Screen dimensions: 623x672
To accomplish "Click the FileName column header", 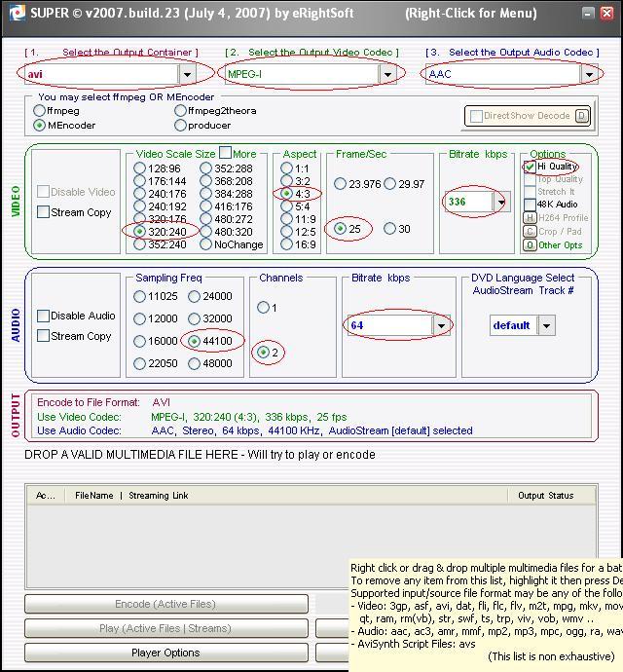I will point(94,496).
